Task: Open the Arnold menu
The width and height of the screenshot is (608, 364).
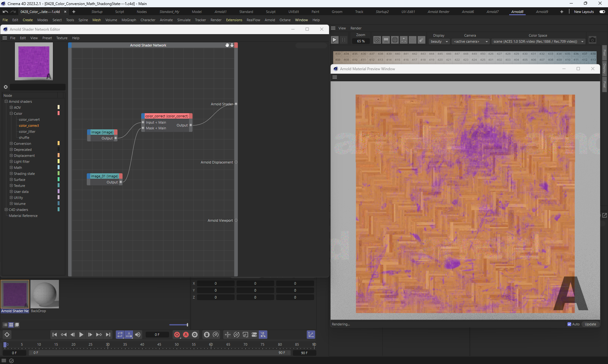Action: [x=269, y=20]
